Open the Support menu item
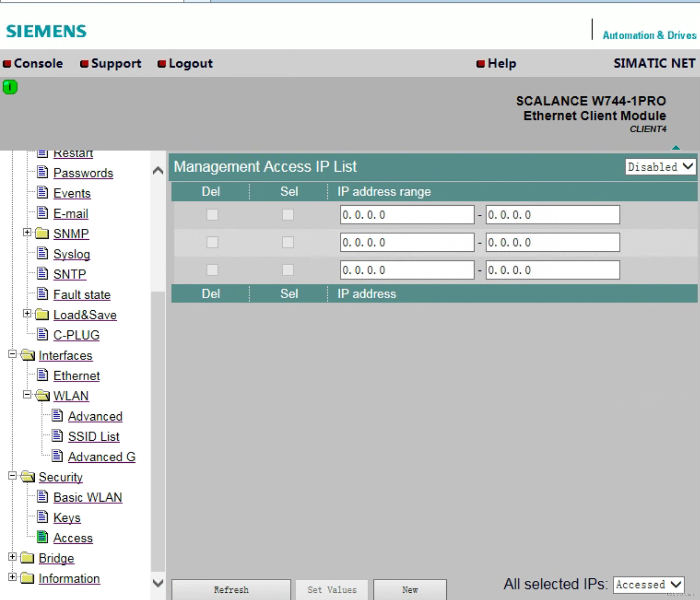The height and width of the screenshot is (600, 700). pos(116,64)
